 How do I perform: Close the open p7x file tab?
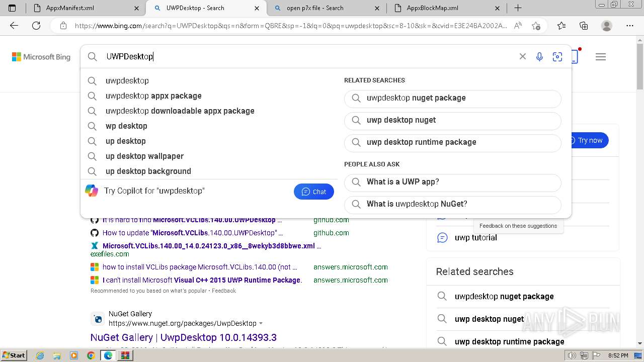[377, 8]
